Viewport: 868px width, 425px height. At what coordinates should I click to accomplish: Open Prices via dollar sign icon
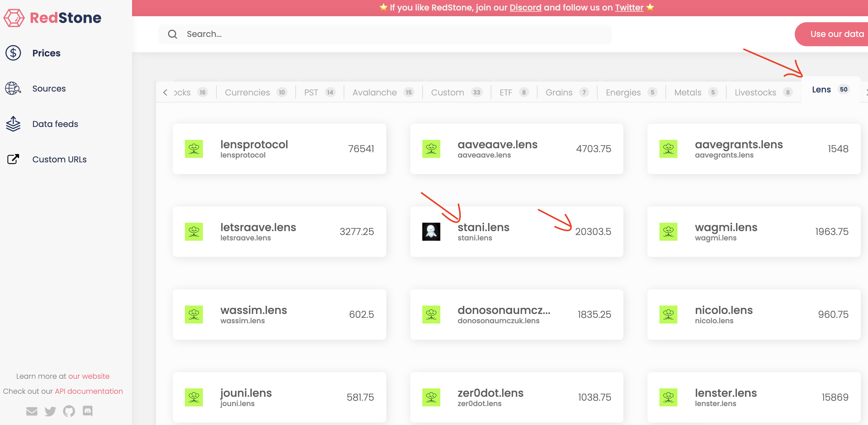13,53
